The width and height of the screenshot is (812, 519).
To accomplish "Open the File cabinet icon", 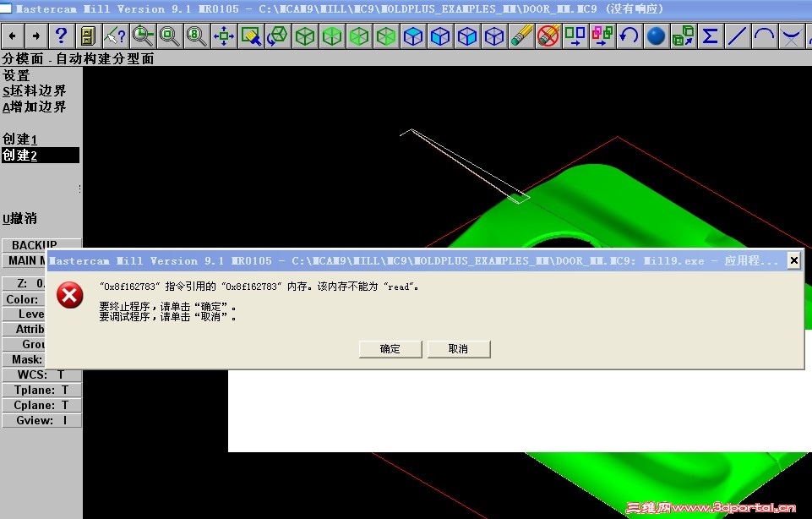I will coord(88,36).
